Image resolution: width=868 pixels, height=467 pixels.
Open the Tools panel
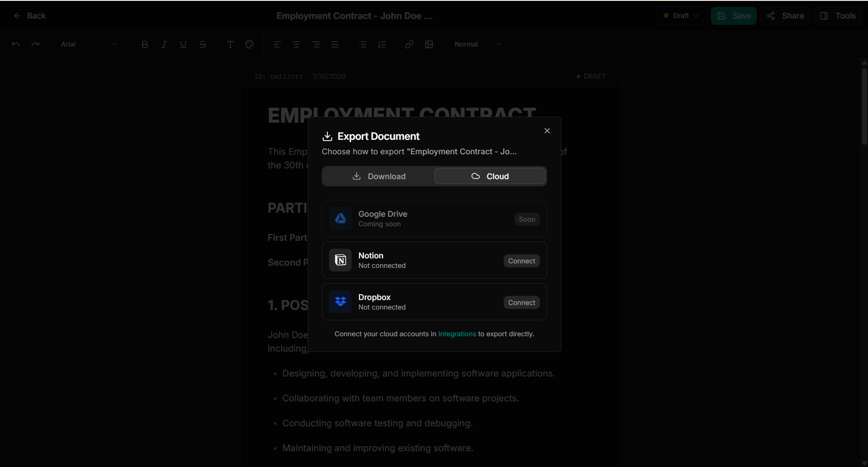point(838,16)
